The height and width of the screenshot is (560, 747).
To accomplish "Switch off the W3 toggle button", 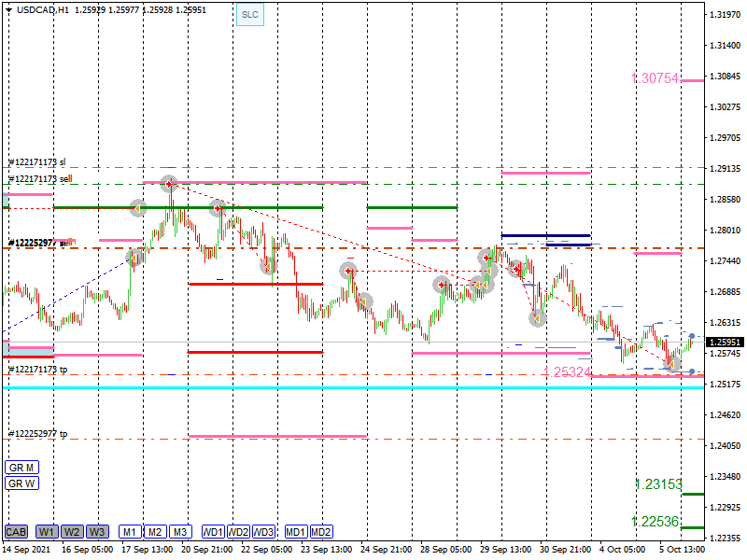I will (97, 532).
